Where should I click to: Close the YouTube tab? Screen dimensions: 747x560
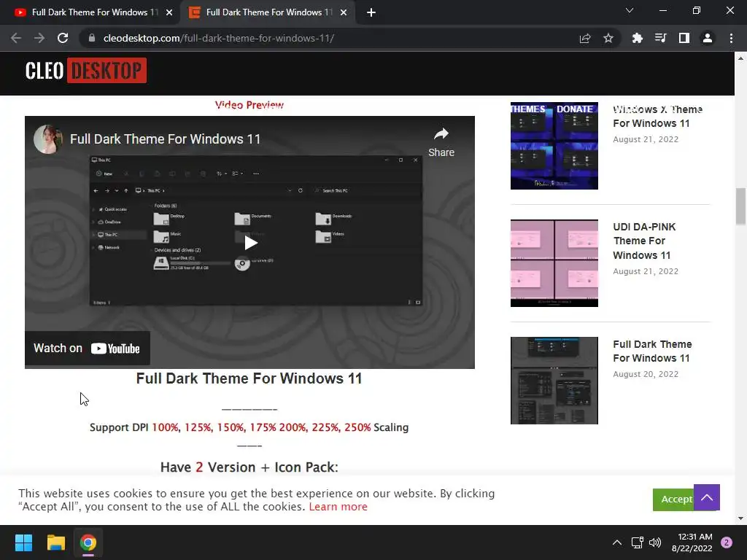169,12
